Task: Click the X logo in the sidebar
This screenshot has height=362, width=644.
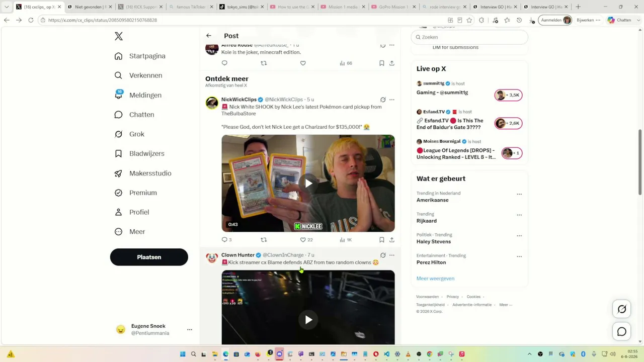Action: click(118, 36)
